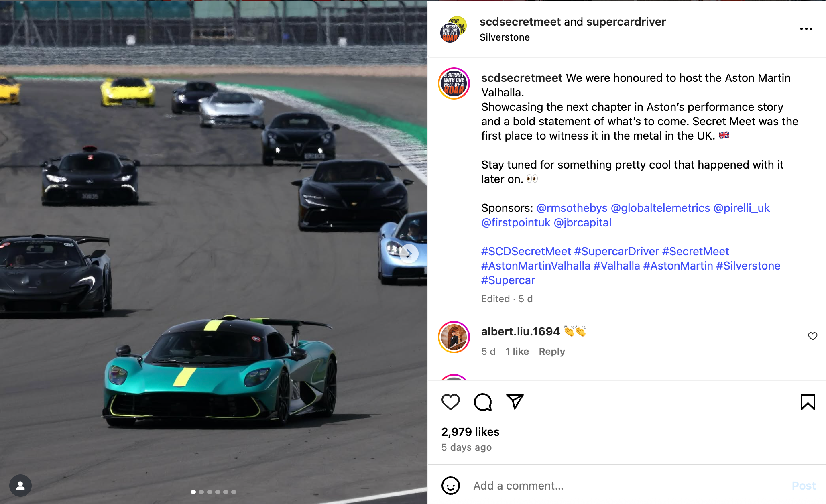Screen dimensions: 826x504
Task: View who liked via 2,979 likes
Action: [x=470, y=432]
